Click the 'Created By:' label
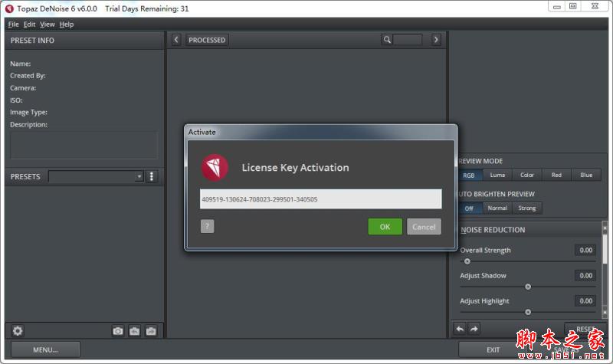 click(x=28, y=75)
